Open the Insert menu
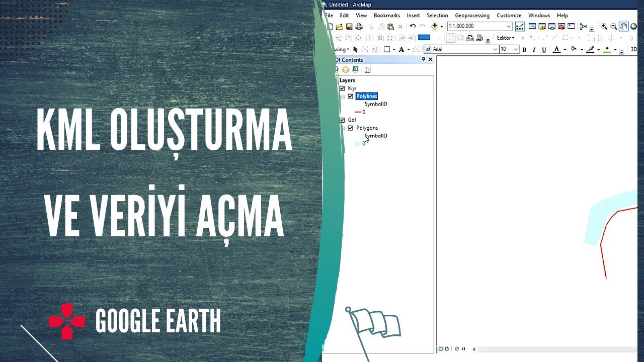 (414, 16)
